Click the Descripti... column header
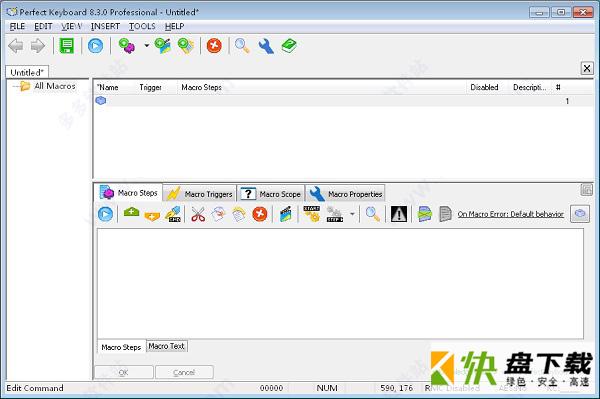Viewport: 600px width, 399px height. coord(530,87)
